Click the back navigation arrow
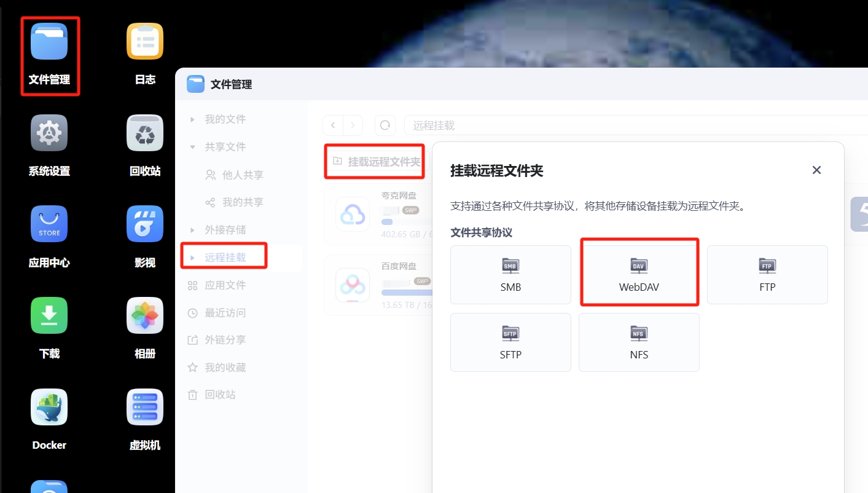This screenshot has width=868, height=493. (x=333, y=125)
